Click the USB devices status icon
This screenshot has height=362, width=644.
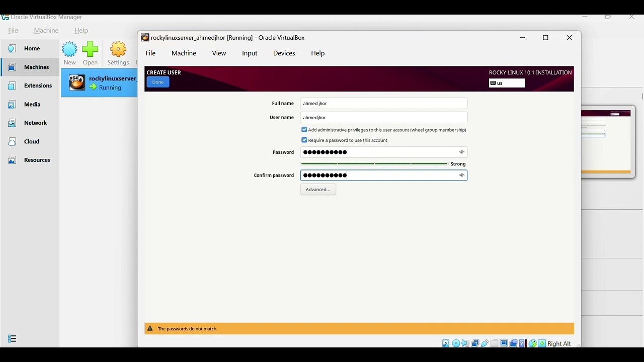(485, 343)
